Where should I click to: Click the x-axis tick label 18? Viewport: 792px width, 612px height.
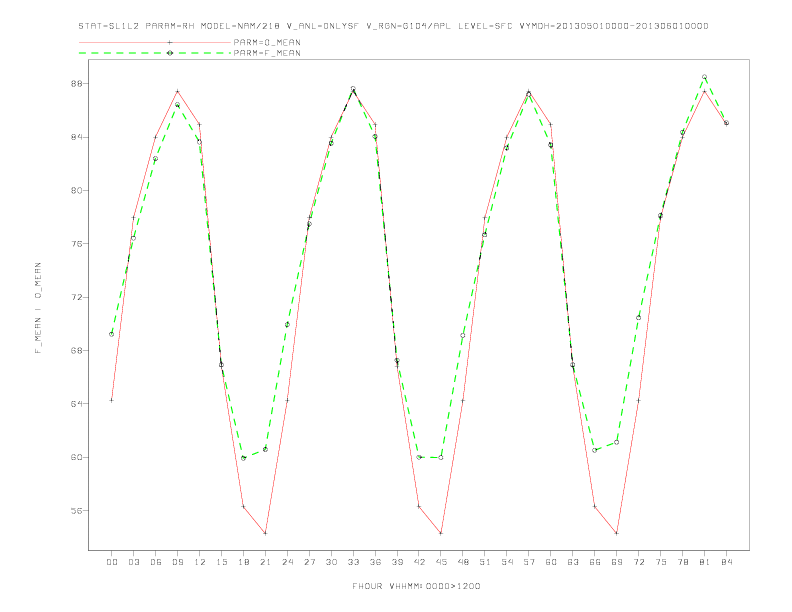243,562
